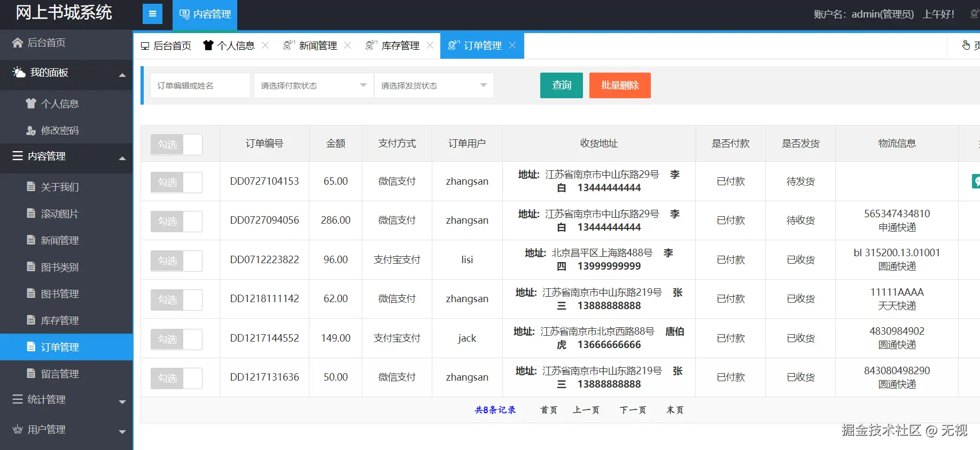Go to 末页 in pagination
The image size is (980, 450).
point(675,410)
